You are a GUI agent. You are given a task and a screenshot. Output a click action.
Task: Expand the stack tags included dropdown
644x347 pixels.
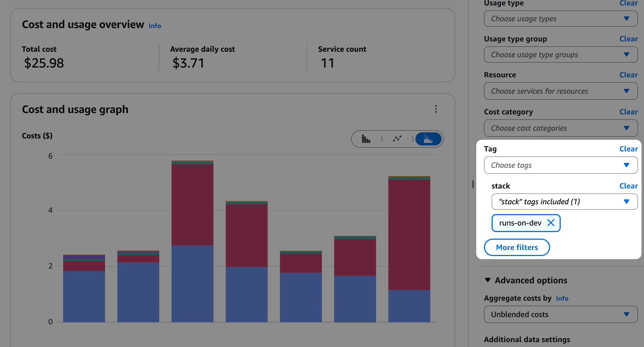(x=564, y=202)
